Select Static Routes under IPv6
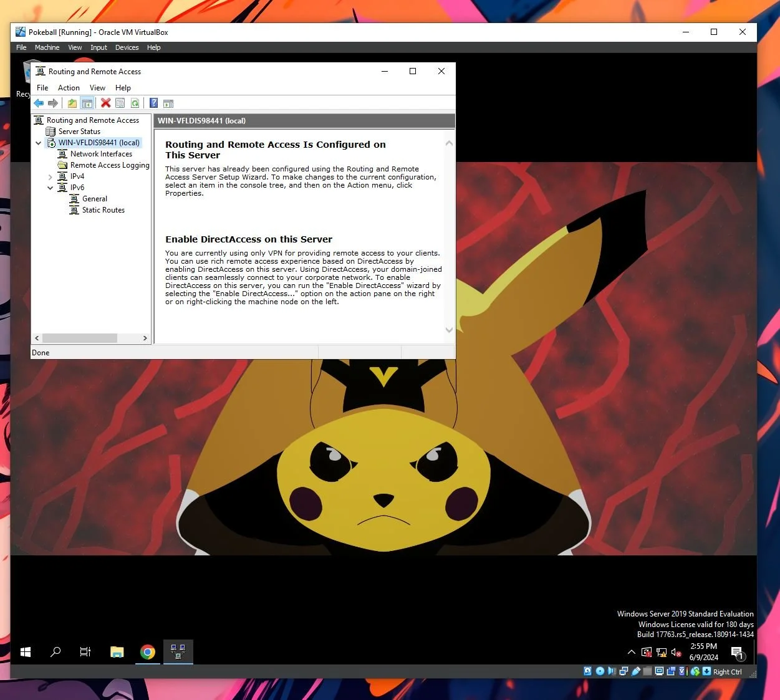 coord(104,210)
